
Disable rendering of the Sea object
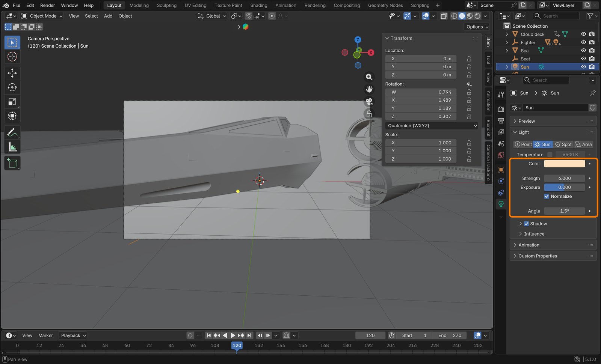[592, 51]
